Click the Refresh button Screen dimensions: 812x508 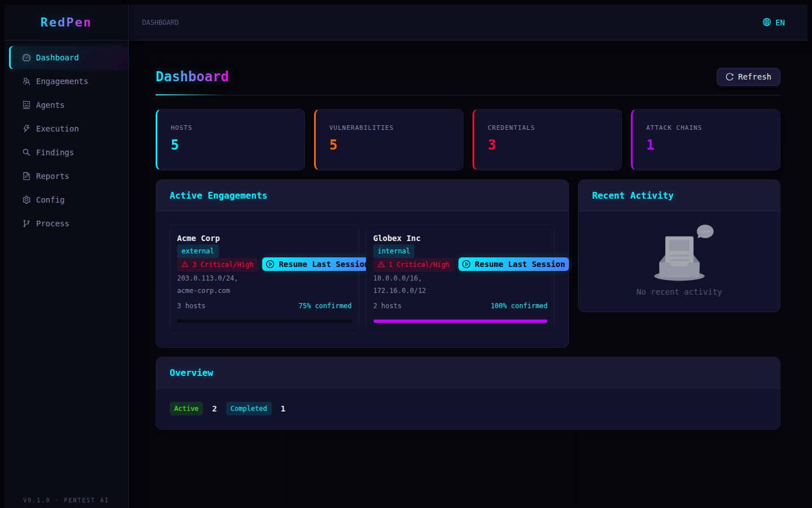748,77
